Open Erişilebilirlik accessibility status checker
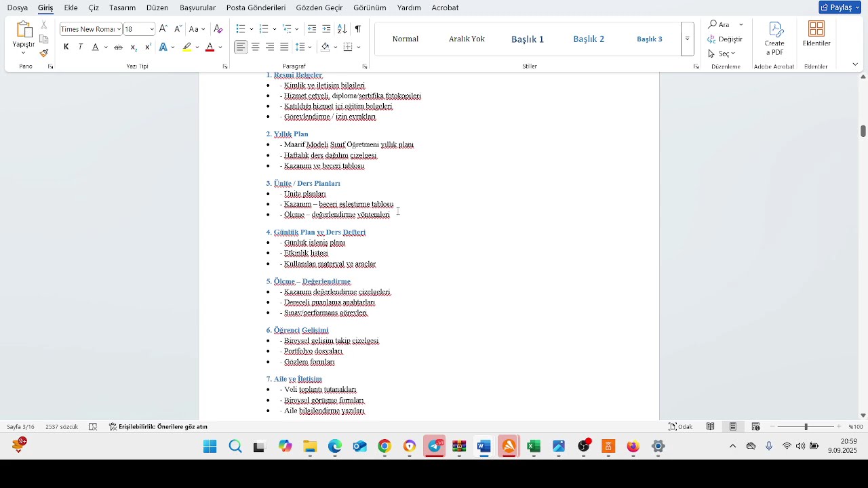868x488 pixels. [x=158, y=427]
